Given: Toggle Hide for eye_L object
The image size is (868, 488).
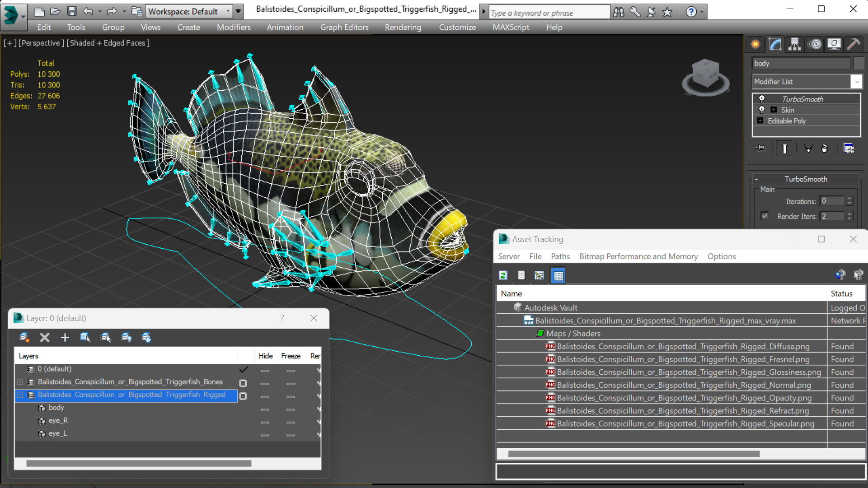Looking at the screenshot, I should coord(265,435).
